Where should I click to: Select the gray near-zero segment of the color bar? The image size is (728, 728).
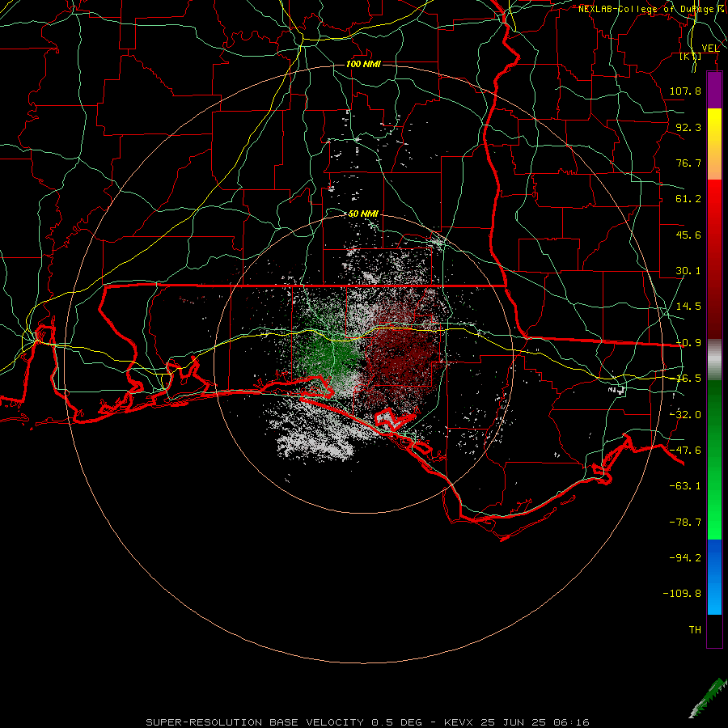point(714,360)
